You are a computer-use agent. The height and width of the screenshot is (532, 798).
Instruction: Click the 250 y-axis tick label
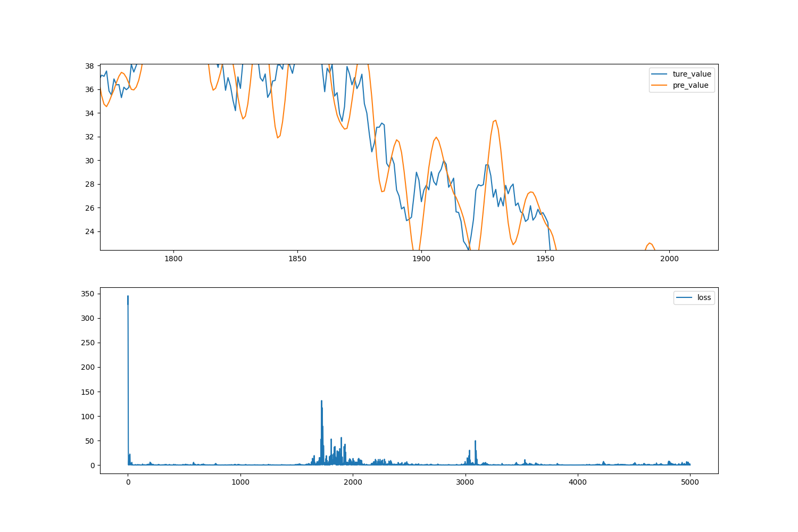click(88, 343)
